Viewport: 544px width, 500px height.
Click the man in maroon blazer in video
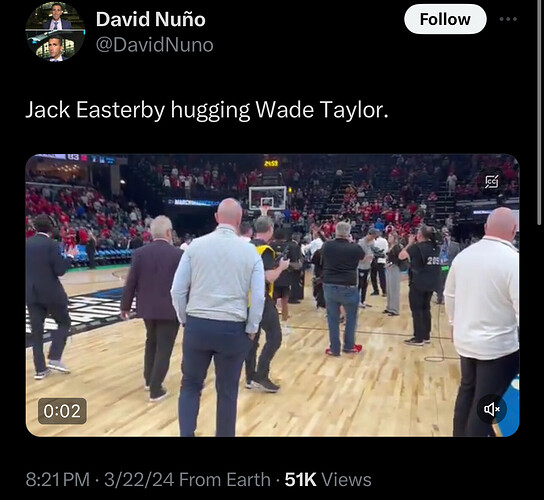coord(152,307)
